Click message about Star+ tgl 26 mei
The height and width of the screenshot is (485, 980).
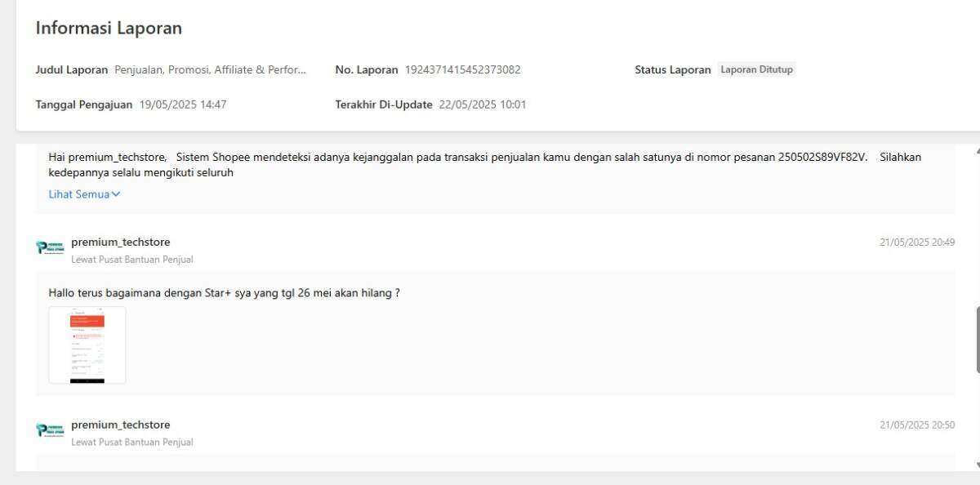click(224, 292)
